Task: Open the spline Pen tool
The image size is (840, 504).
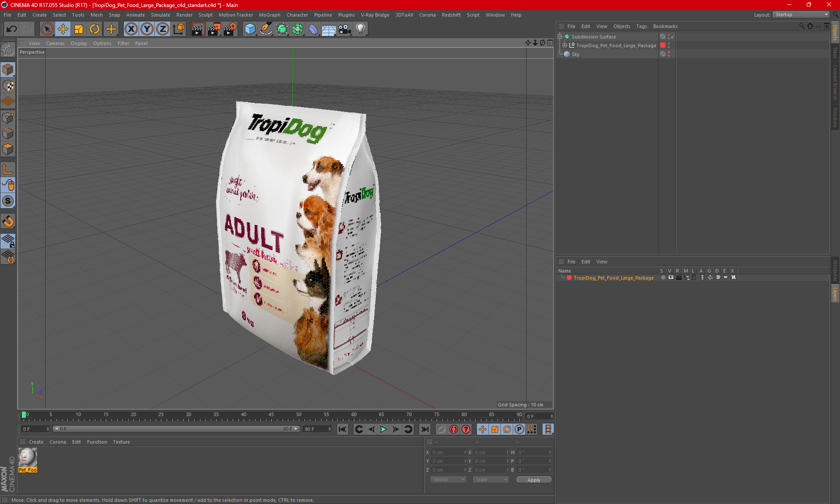Action: [x=266, y=29]
